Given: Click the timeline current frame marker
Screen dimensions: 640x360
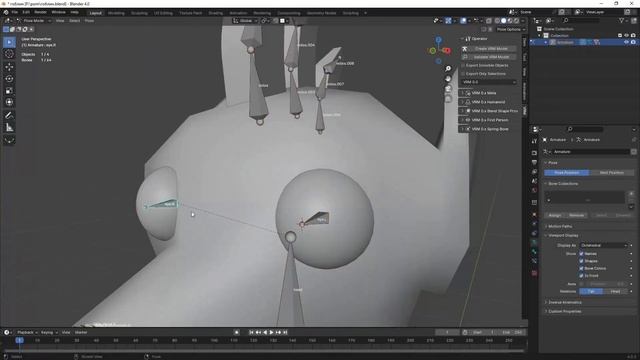Looking at the screenshot, I should pos(19,340).
